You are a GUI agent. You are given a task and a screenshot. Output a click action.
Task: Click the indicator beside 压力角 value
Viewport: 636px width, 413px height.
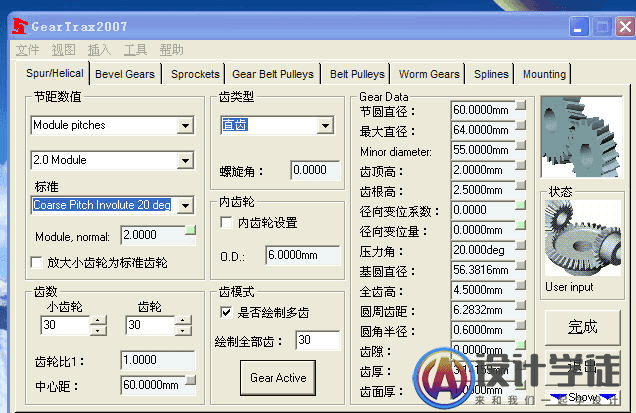(x=521, y=245)
